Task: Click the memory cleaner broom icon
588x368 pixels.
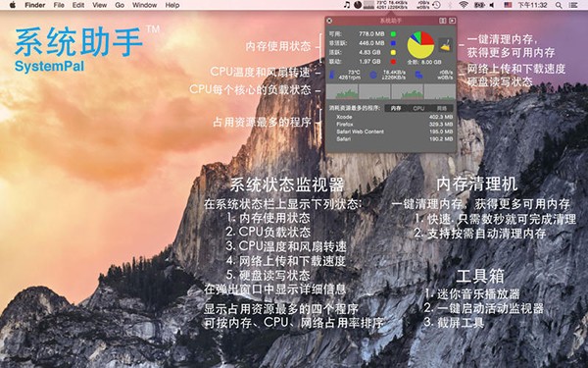Action: (x=445, y=46)
